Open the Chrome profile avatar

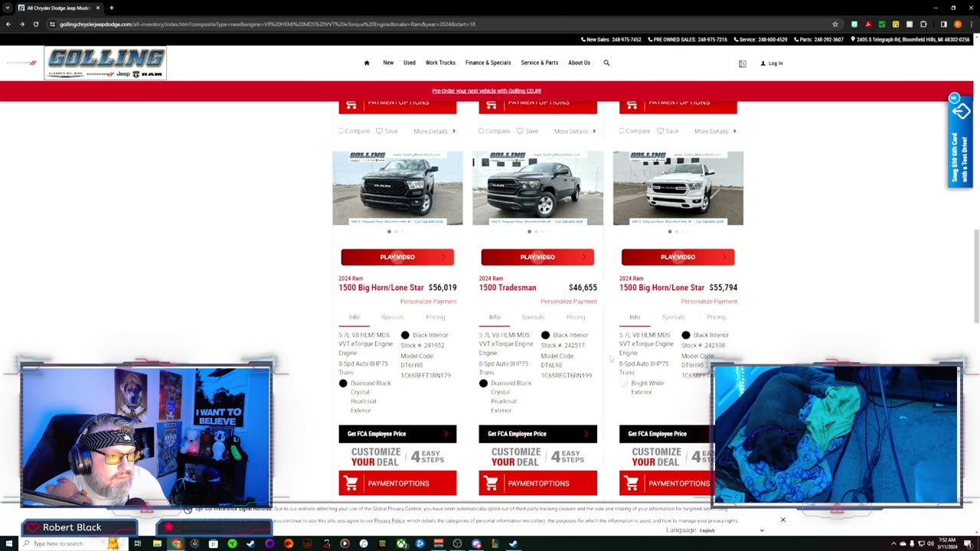tap(957, 24)
